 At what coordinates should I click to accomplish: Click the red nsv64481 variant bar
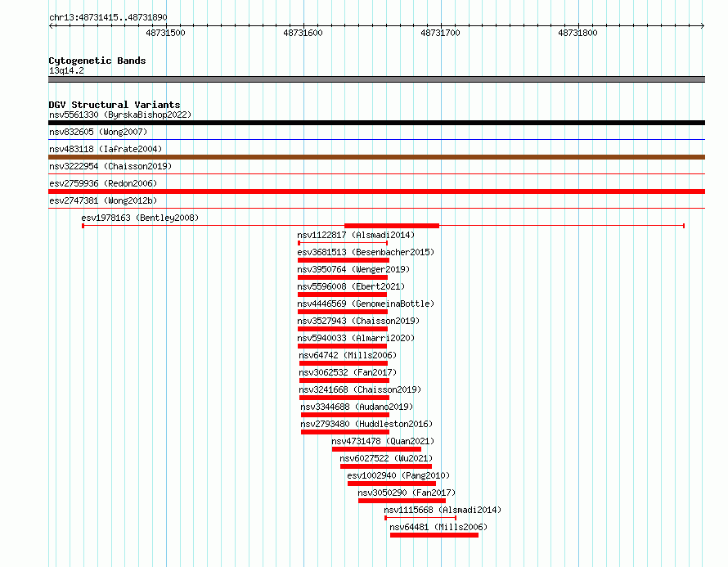tap(434, 535)
